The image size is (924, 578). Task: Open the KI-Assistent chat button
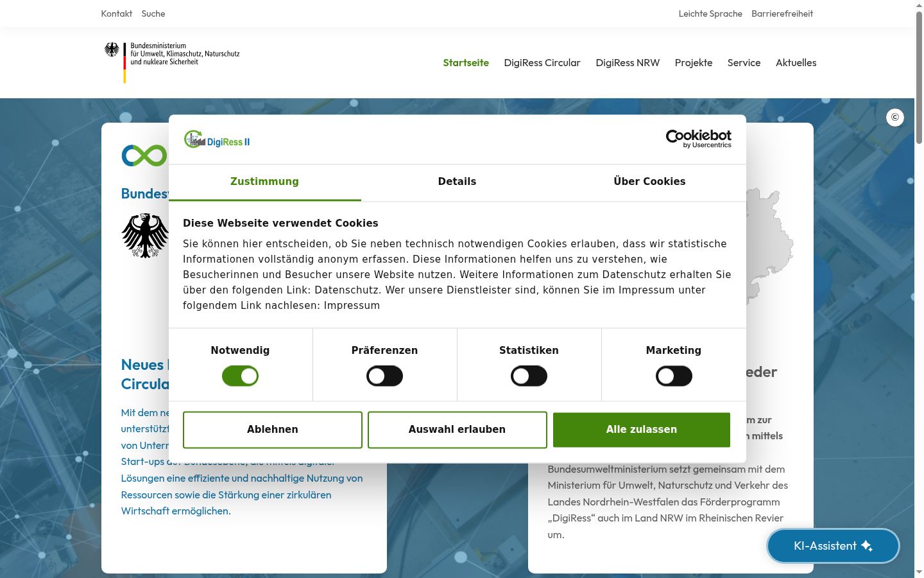[833, 546]
